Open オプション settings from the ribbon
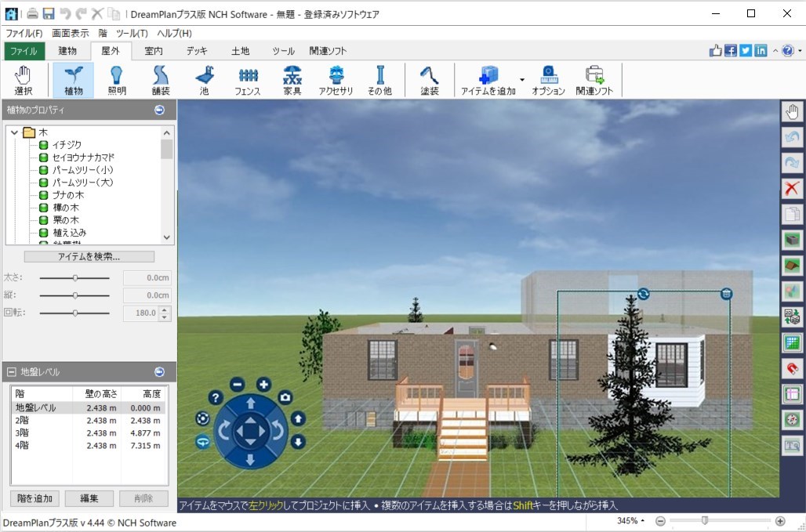This screenshot has height=532, width=806. [549, 80]
